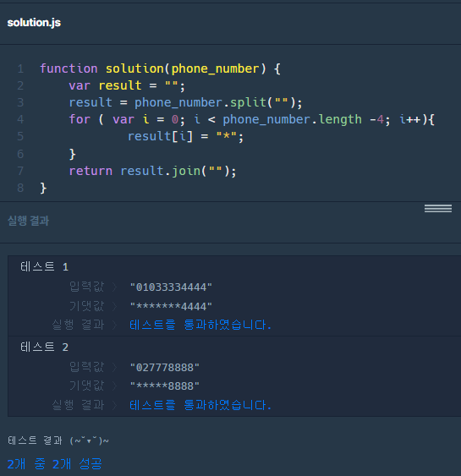Click expected value "*****8888"
The width and height of the screenshot is (461, 476).
pos(165,386)
